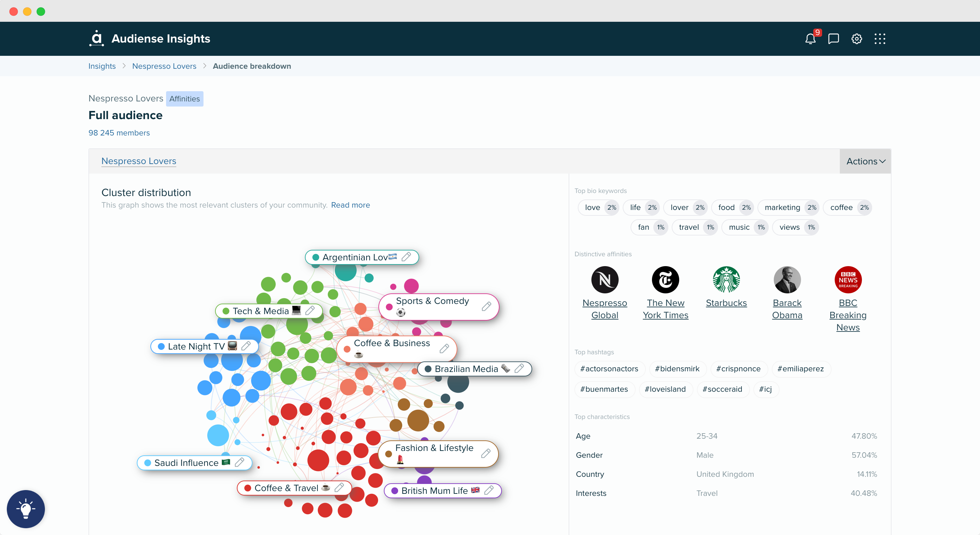Click the Nespresso Global affinity icon

[x=605, y=280]
